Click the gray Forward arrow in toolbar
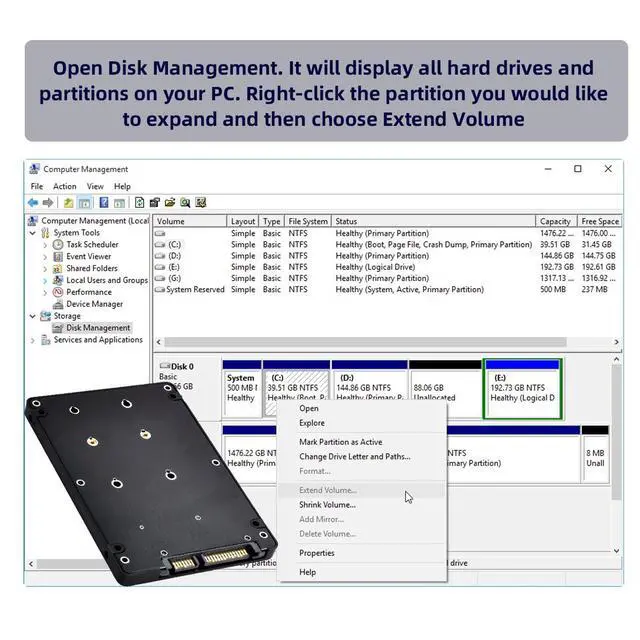Screen dimensions: 640x640 tap(48, 202)
